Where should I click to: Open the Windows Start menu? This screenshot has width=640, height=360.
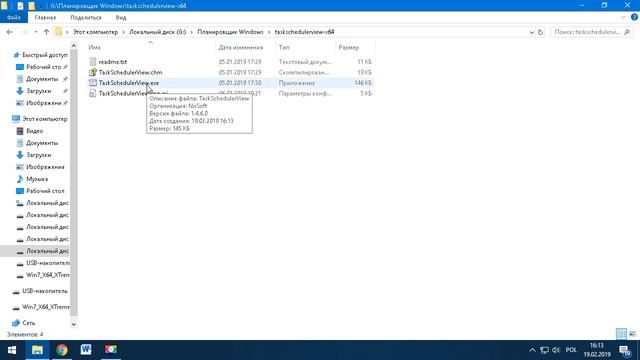point(12,350)
